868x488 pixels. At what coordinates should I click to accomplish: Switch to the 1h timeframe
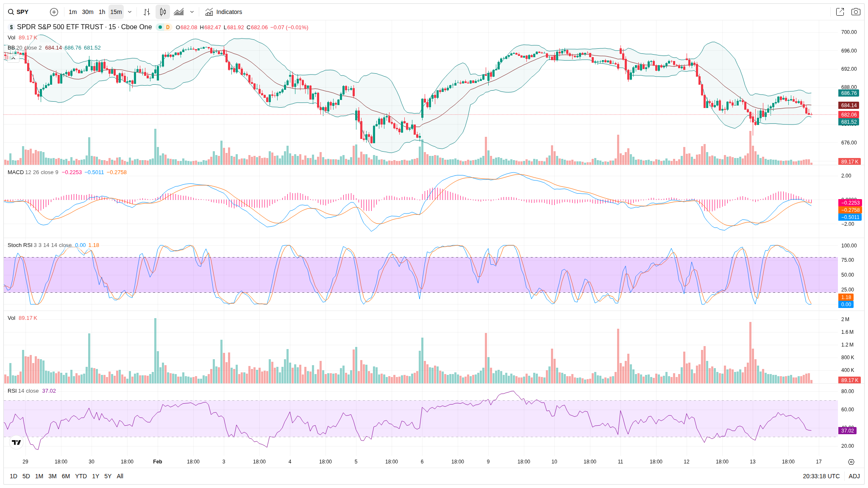point(102,12)
